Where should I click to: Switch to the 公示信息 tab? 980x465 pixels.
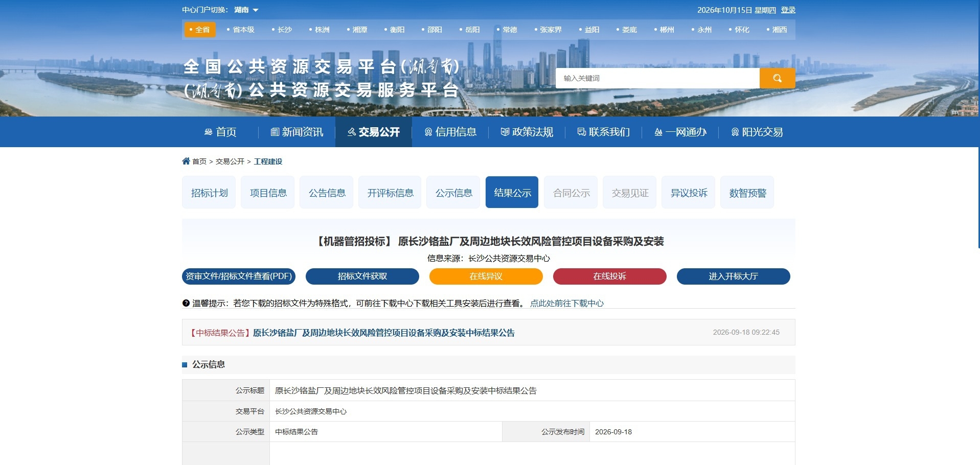point(453,193)
